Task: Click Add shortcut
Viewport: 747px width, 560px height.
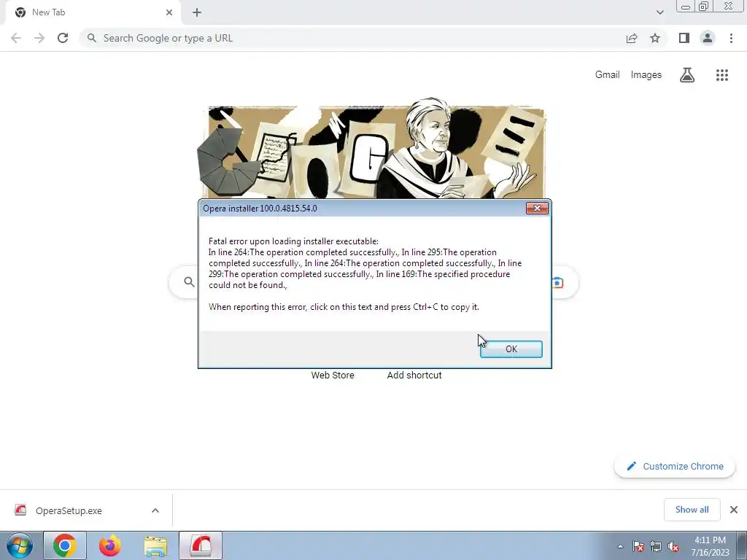Action: coord(414,376)
